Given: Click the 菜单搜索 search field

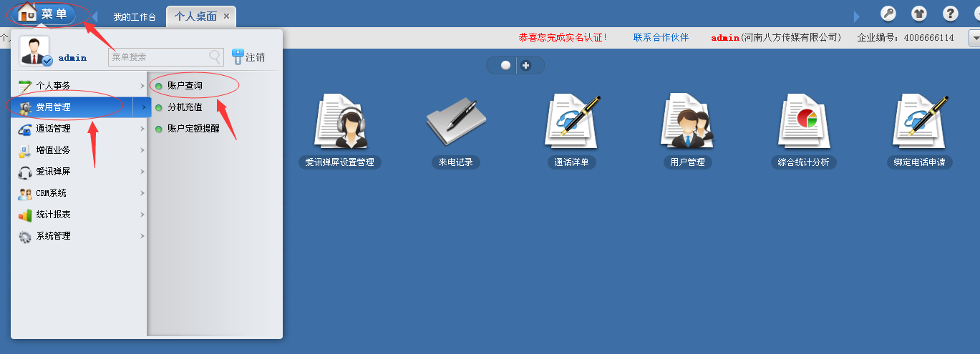Looking at the screenshot, I should [159, 57].
